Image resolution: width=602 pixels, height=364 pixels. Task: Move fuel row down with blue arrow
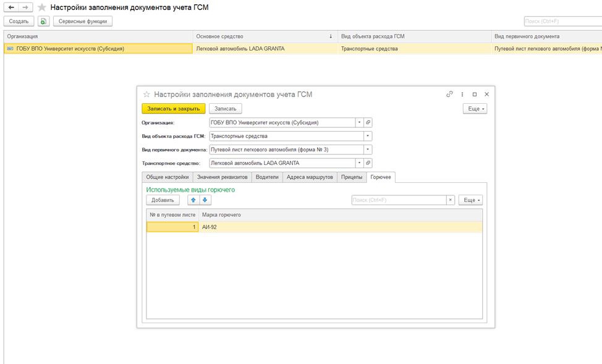[x=205, y=200]
